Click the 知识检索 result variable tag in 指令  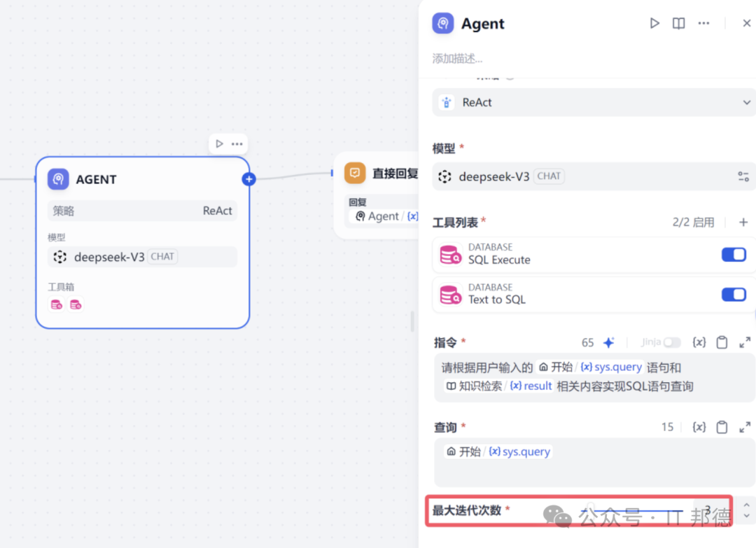click(x=498, y=386)
